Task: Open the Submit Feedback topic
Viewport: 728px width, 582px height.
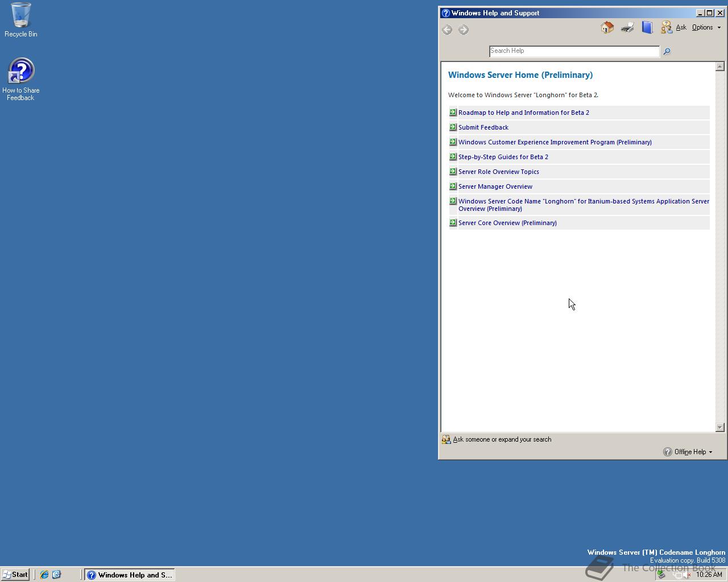Action: pyautogui.click(x=483, y=127)
